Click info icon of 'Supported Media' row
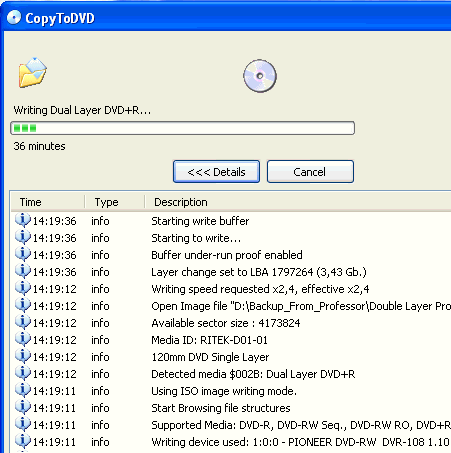Image resolution: width=451 pixels, height=453 pixels. pos(23,424)
